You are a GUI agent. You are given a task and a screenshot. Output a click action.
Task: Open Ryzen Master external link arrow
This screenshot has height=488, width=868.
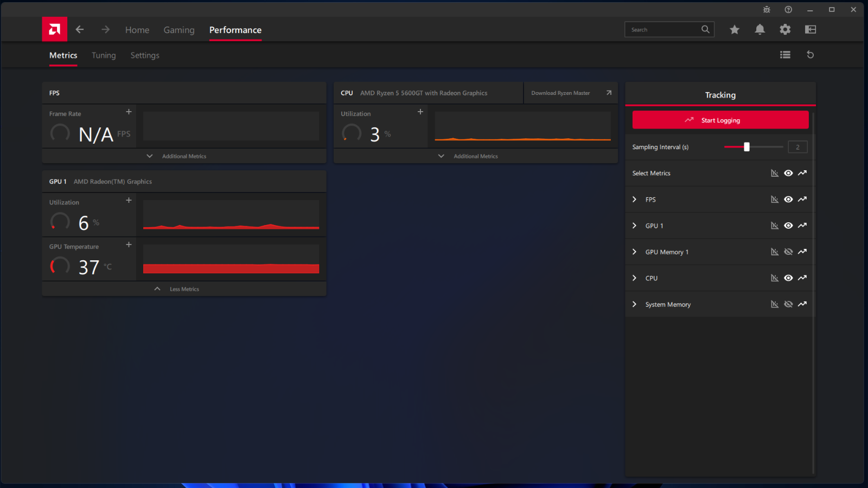[609, 93]
